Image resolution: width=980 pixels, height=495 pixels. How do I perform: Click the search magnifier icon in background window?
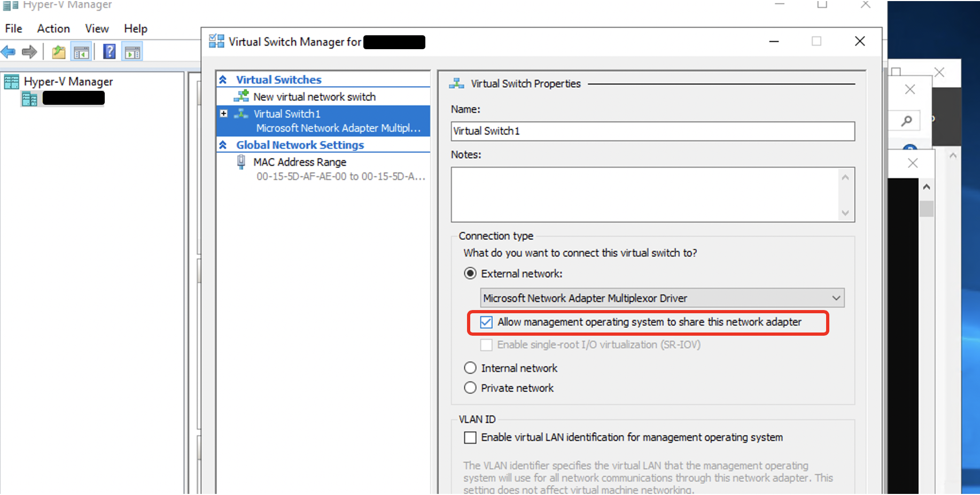(x=906, y=121)
